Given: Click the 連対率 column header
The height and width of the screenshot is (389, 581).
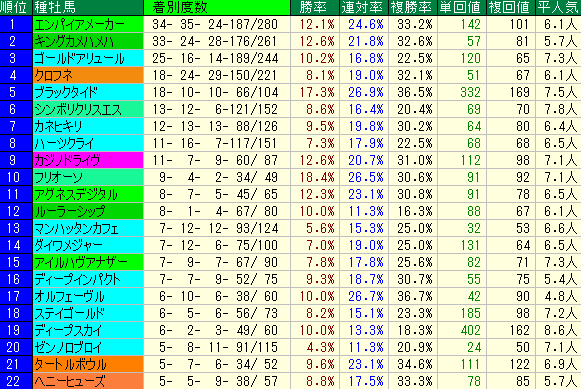Looking at the screenshot, I should pyautogui.click(x=364, y=7).
